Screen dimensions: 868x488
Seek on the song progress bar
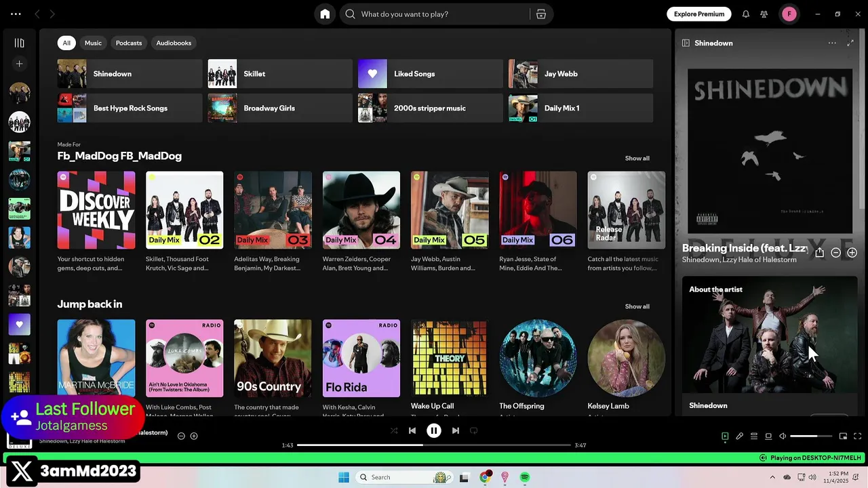(434, 445)
